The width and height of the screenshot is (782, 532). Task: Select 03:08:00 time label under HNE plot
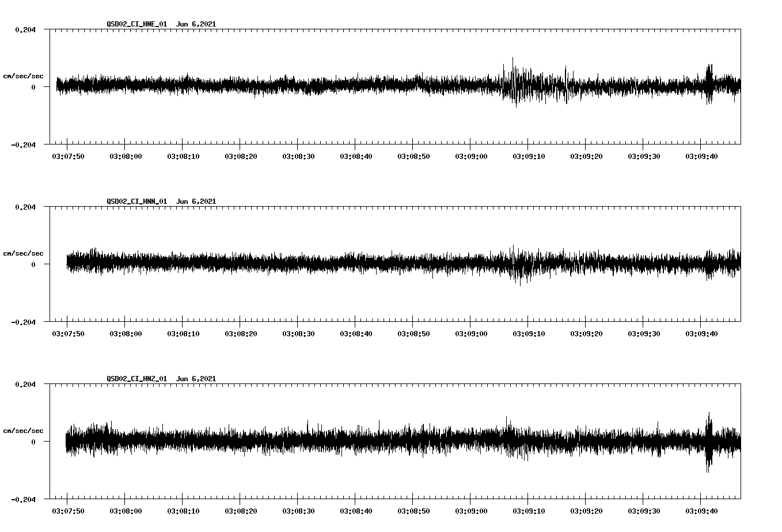pyautogui.click(x=126, y=156)
